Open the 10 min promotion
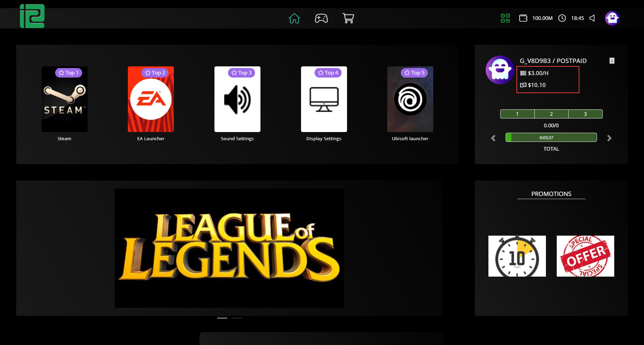 click(517, 256)
